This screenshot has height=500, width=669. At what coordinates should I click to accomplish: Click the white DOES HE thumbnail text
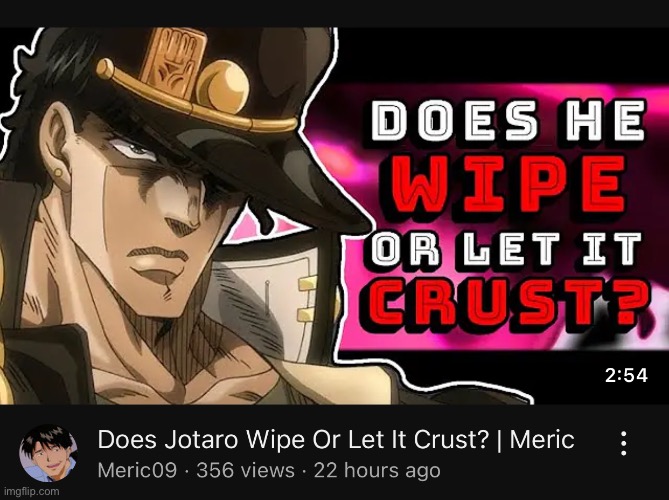[x=507, y=121]
